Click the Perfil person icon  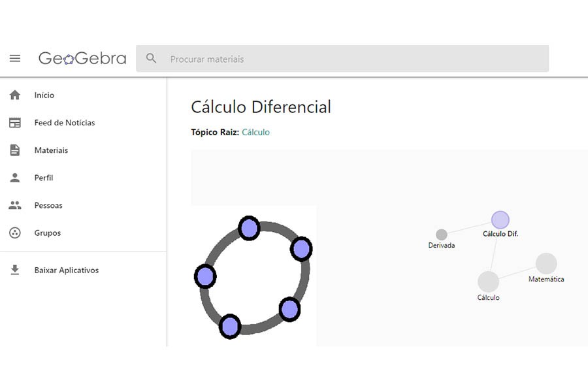tap(15, 178)
